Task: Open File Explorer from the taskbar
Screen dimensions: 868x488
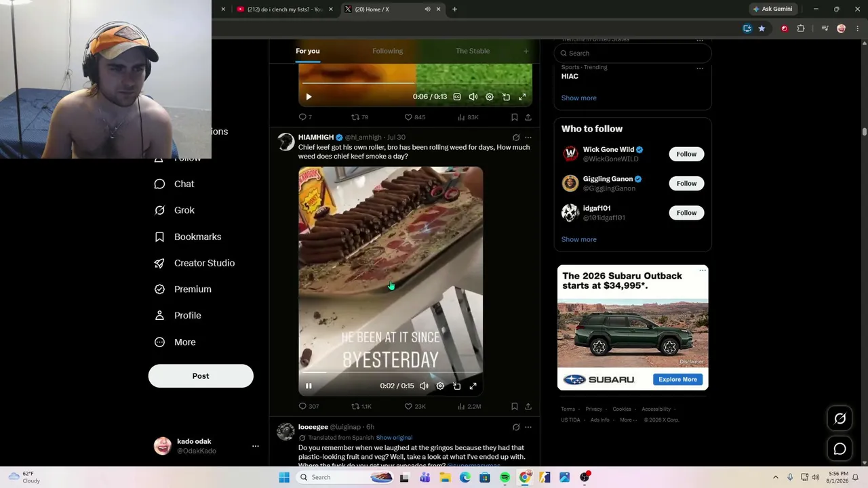Action: coord(445,477)
